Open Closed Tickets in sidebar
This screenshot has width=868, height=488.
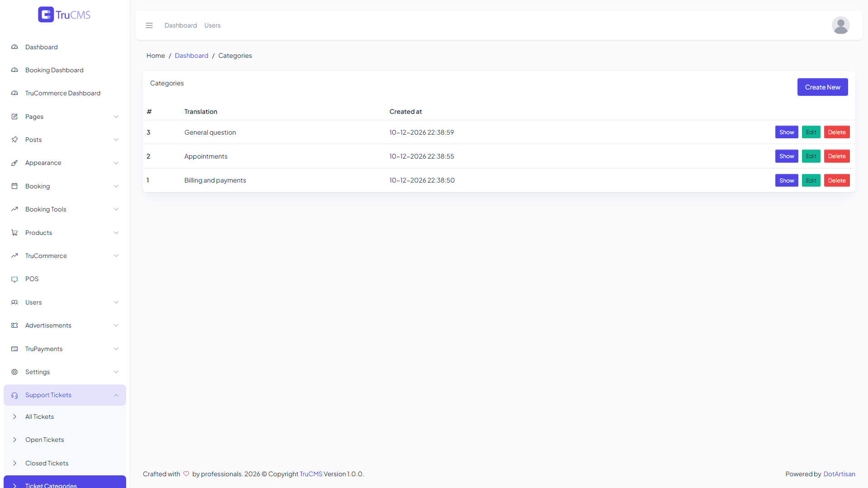(65, 463)
